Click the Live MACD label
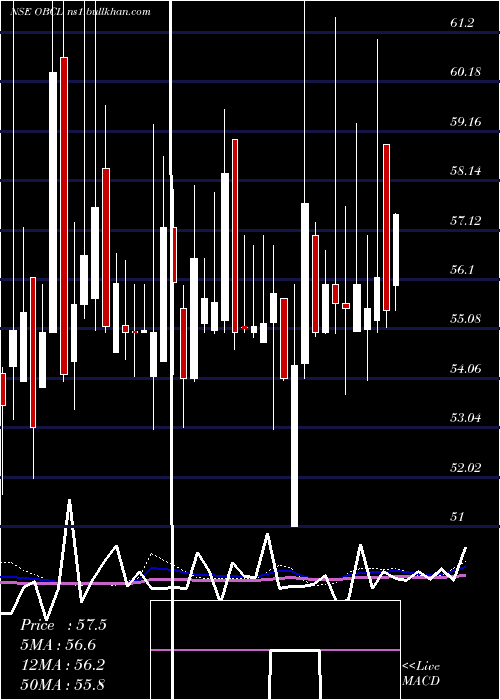500x700 pixels. [x=421, y=674]
